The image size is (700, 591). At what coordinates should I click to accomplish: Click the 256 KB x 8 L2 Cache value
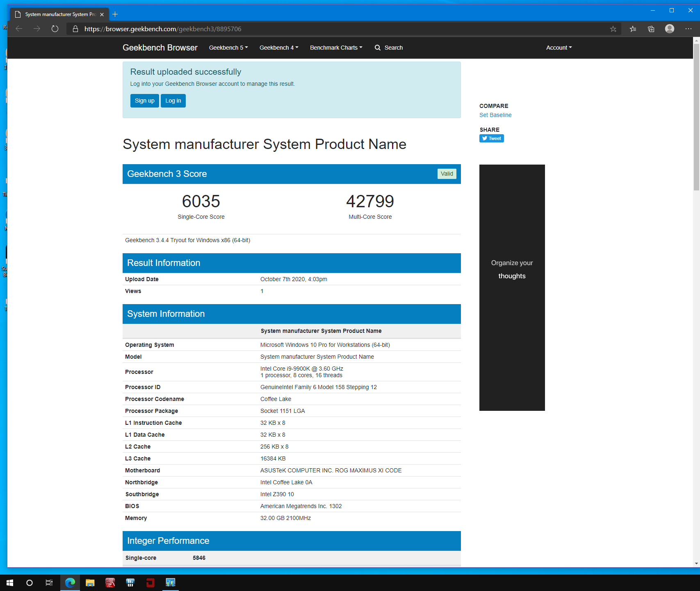tap(274, 447)
